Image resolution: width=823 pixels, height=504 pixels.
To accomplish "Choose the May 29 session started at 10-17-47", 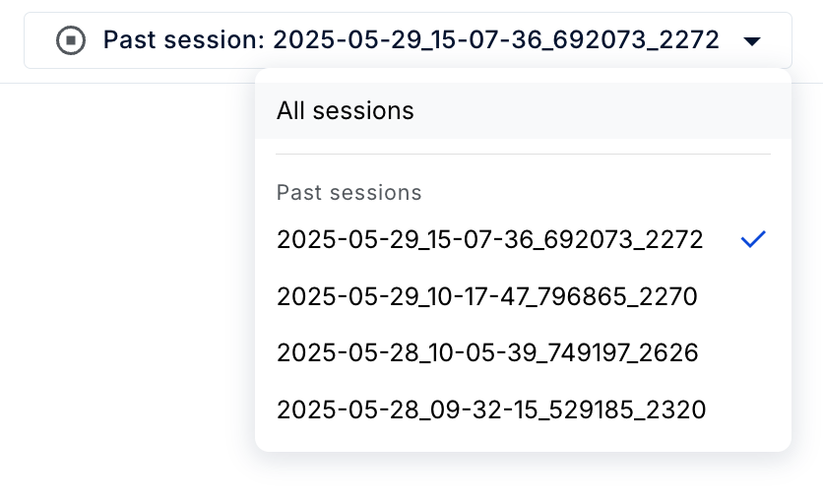I will (523, 296).
